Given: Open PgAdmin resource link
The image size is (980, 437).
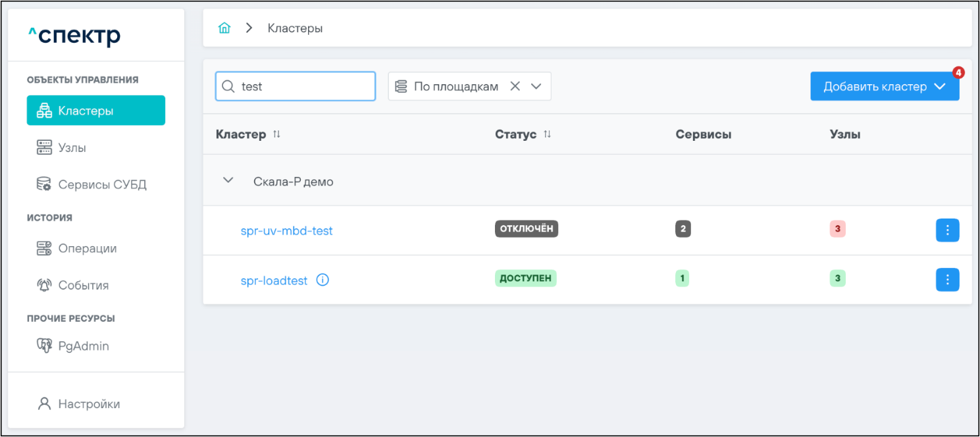Looking at the screenshot, I should (x=83, y=346).
